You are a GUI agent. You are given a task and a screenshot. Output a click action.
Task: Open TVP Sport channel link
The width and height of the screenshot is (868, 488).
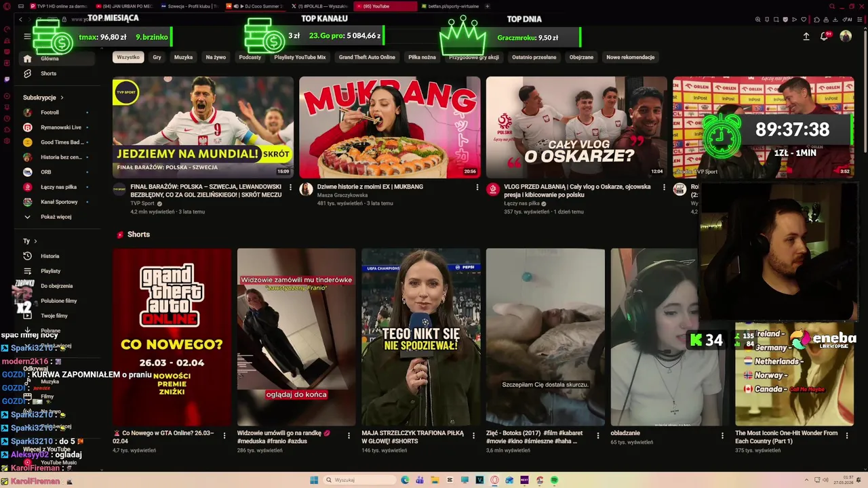pyautogui.click(x=142, y=203)
